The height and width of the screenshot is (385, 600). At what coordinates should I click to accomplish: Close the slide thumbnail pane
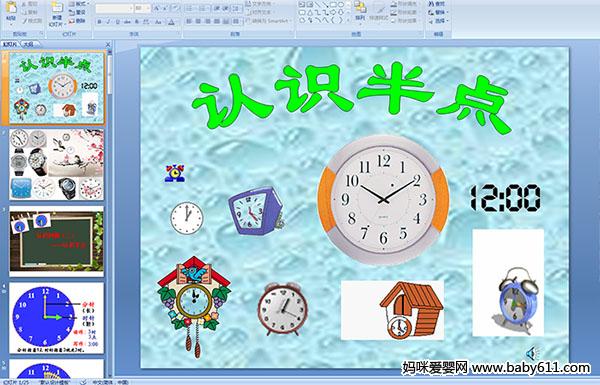click(108, 44)
